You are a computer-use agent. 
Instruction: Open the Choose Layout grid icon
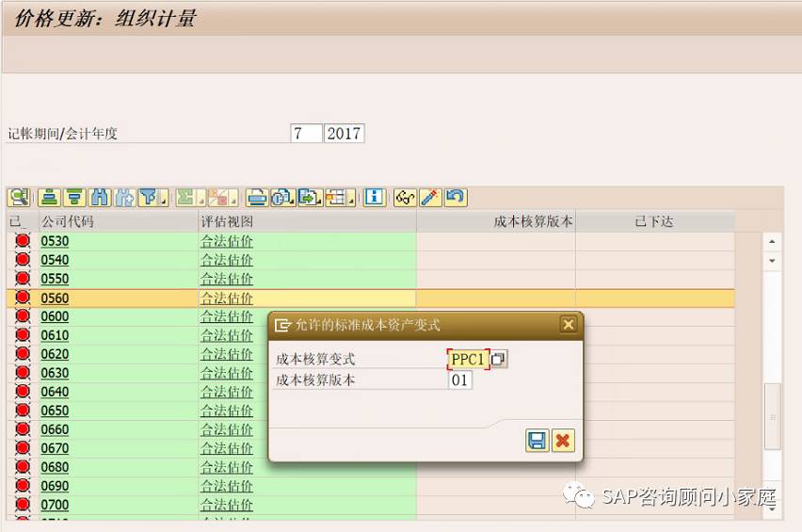click(x=335, y=197)
